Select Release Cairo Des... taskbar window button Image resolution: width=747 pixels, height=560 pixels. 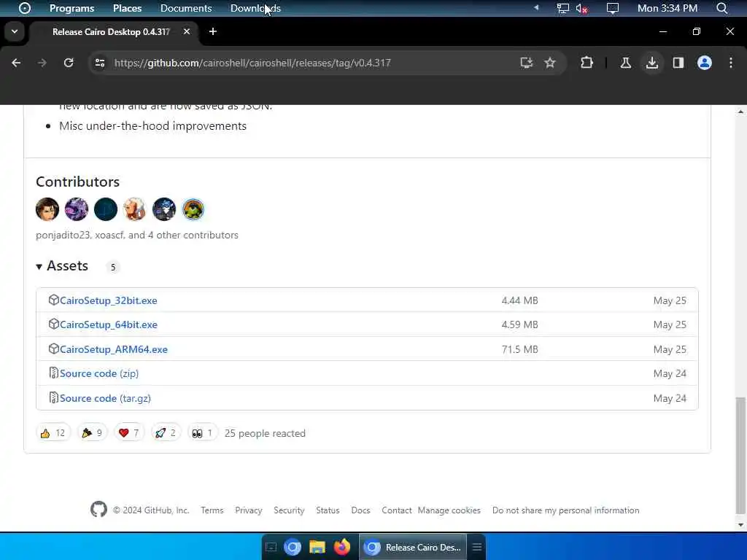pos(414,547)
